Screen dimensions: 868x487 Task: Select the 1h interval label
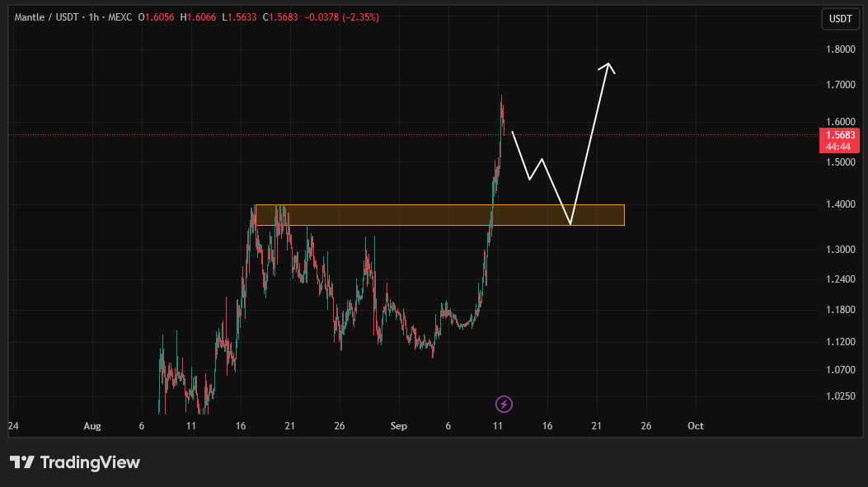coord(95,17)
